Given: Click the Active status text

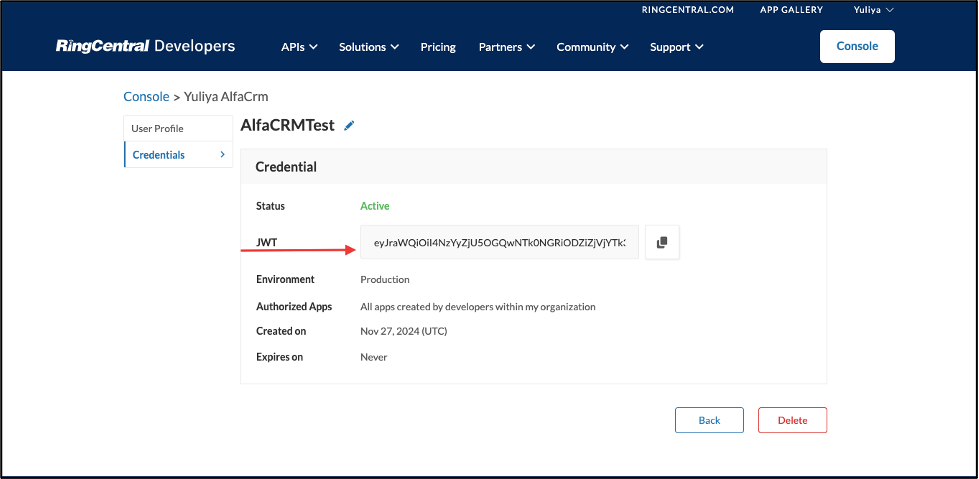Looking at the screenshot, I should [375, 206].
